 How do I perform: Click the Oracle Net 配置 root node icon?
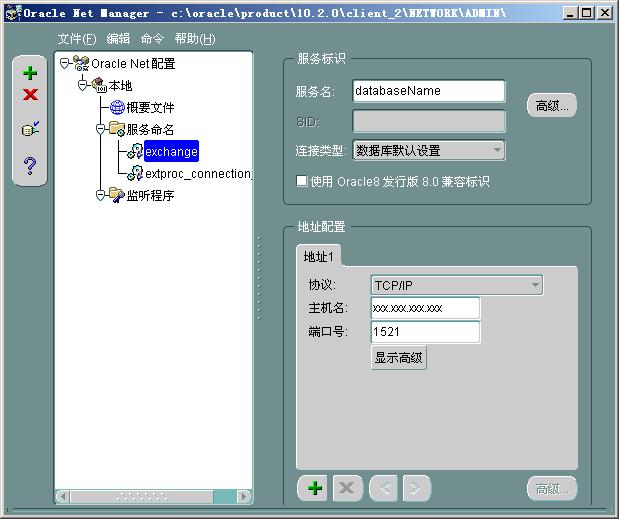[x=81, y=63]
